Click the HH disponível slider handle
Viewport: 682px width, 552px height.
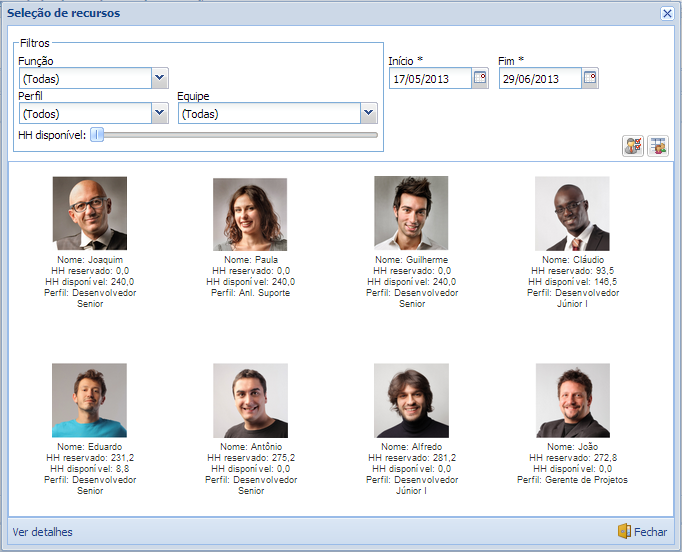(97, 135)
